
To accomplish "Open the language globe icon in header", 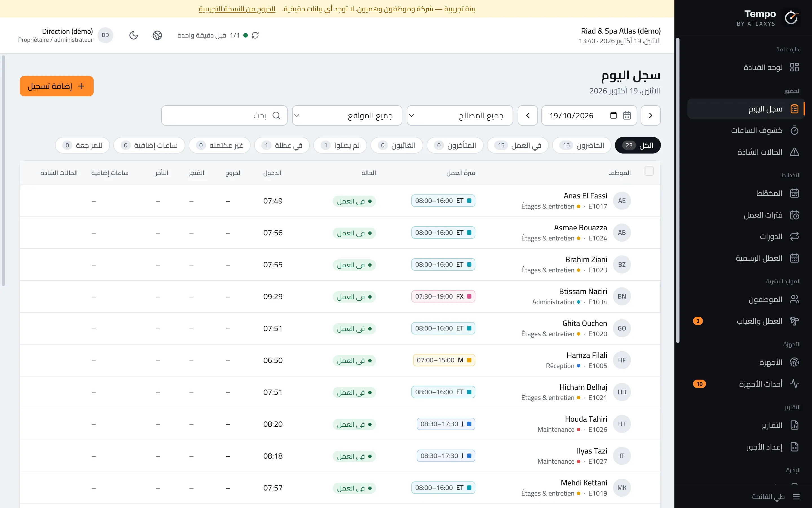I will pos(157,35).
